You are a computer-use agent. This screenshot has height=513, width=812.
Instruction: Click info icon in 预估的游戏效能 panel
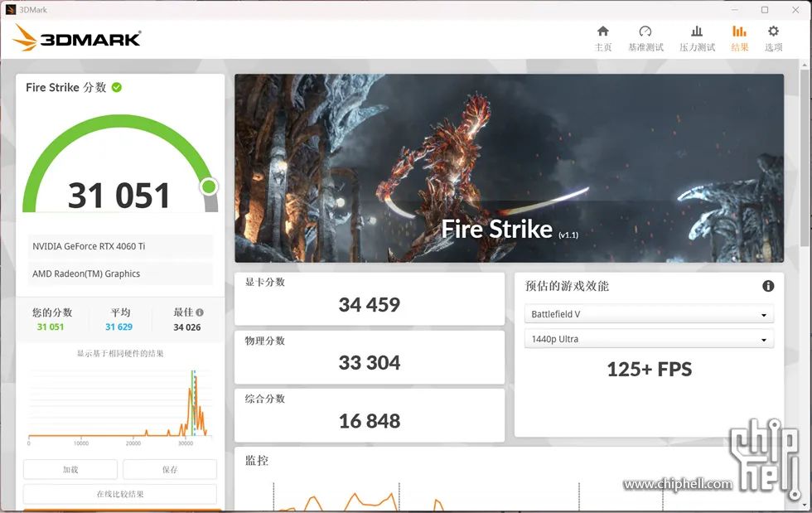pyautogui.click(x=768, y=286)
